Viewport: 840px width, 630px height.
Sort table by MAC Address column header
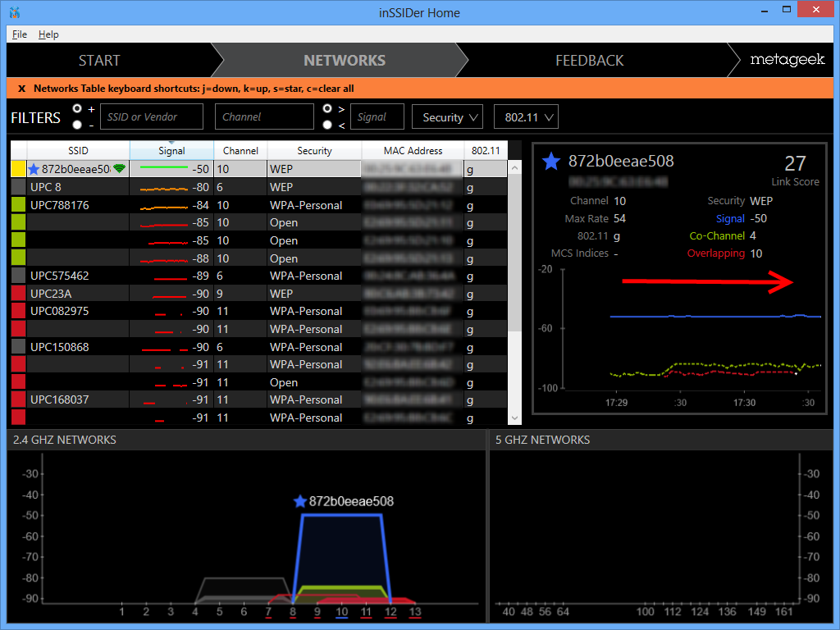[413, 151]
